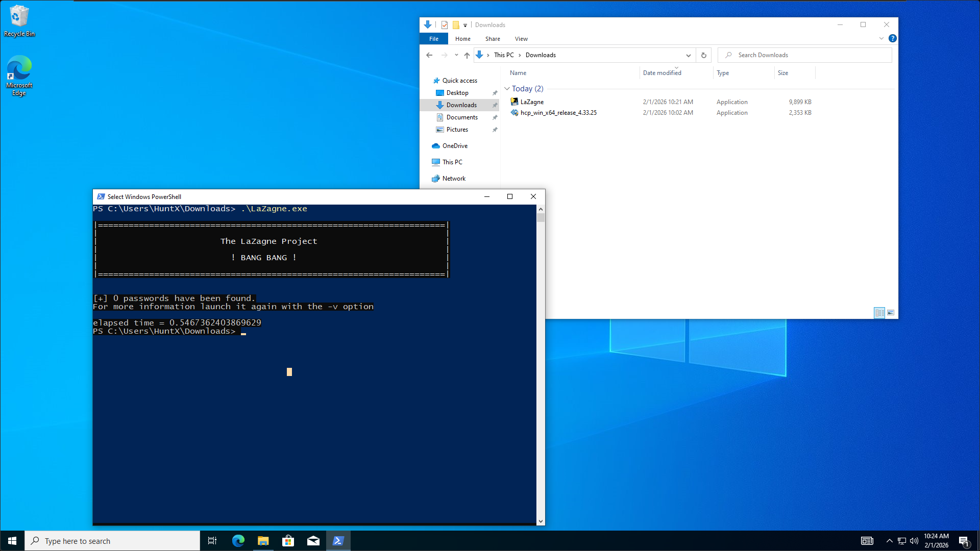Click the Properties icon in Explorer quick access toolbar
Image resolution: width=980 pixels, height=551 pixels.
click(x=445, y=25)
